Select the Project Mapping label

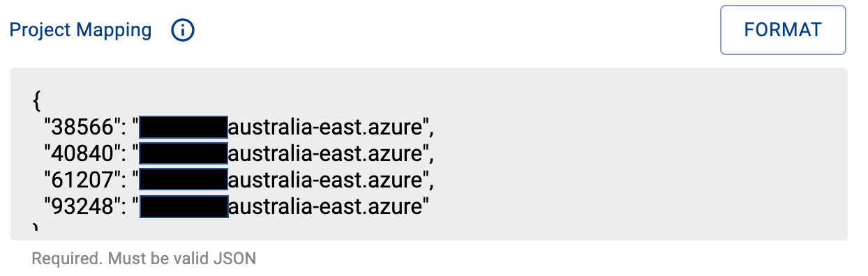coord(80,30)
